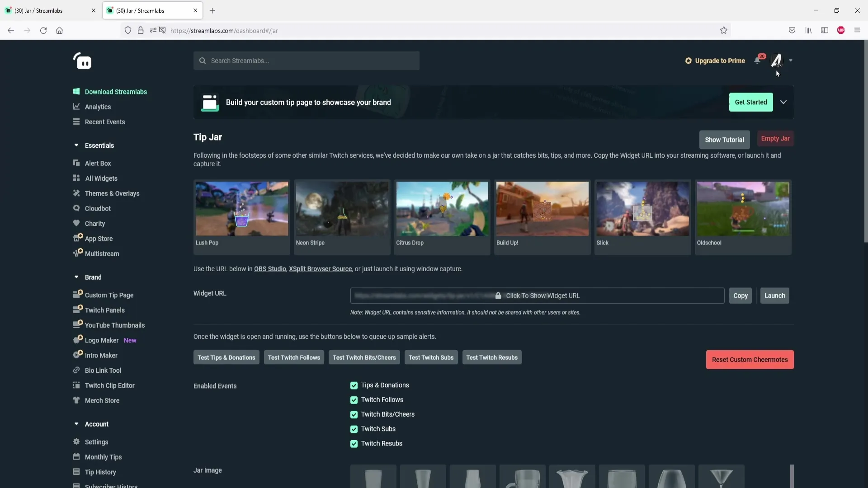Image resolution: width=868 pixels, height=488 pixels.
Task: Uncheck the Twitch Resubs checkbox
Action: tap(354, 444)
